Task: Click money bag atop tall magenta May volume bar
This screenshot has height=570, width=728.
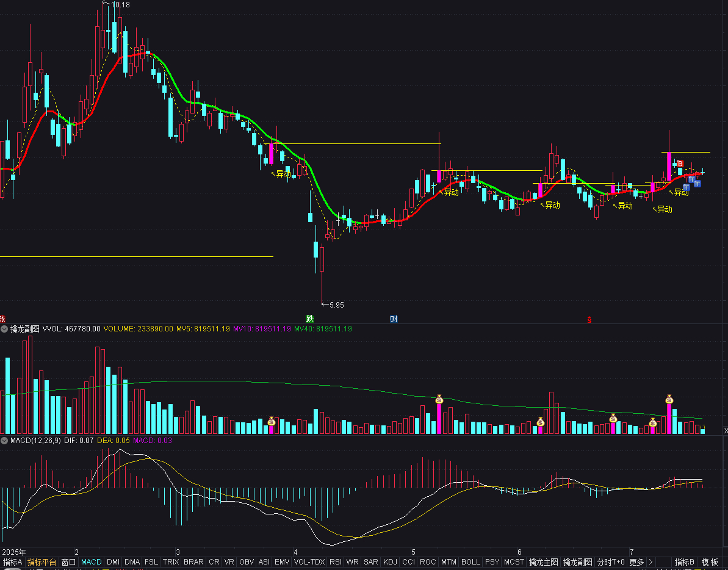Action: click(439, 399)
